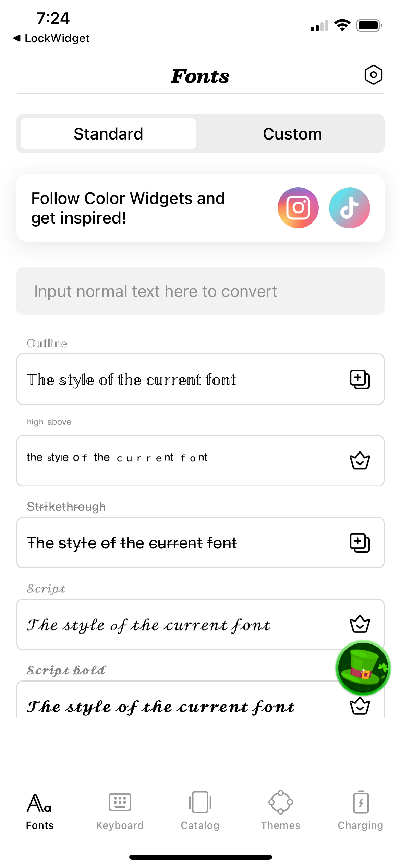
Task: Open settings via the hexagon icon
Action: click(x=373, y=75)
